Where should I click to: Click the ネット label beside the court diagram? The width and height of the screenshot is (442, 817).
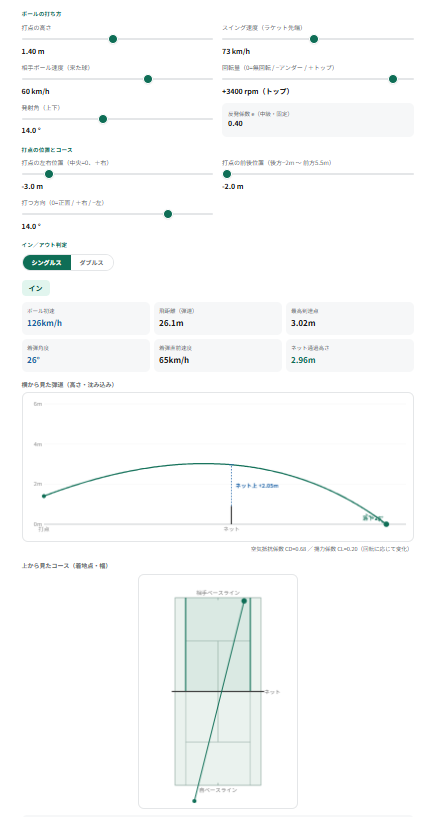tap(273, 692)
